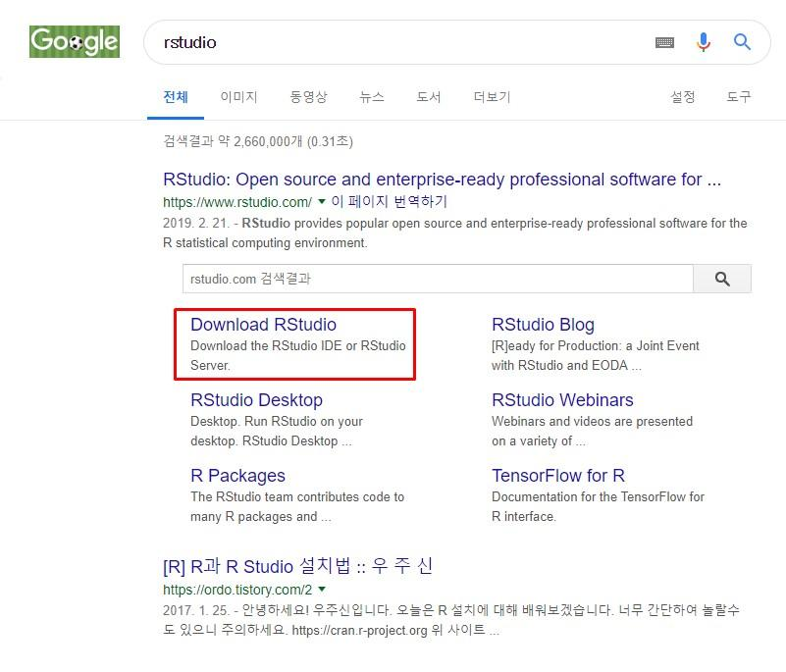This screenshot has width=786, height=672.
Task: Click the 검색결과 약 2,660,000개 stats text
Action: pos(258,141)
